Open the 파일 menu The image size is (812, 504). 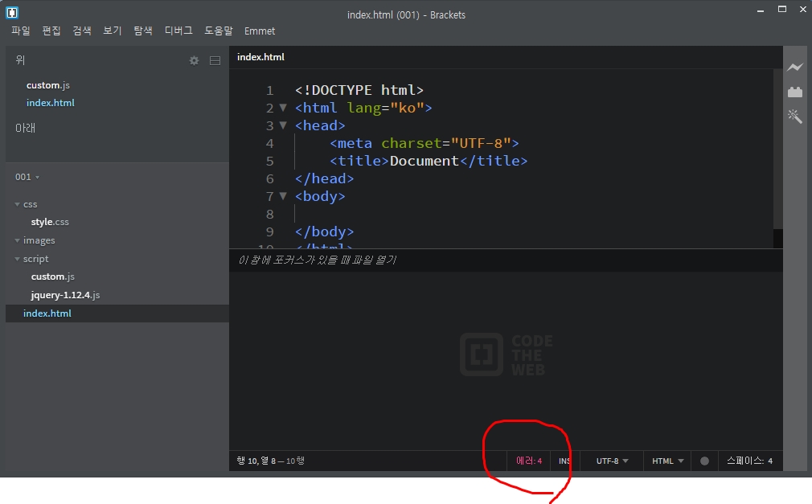[x=21, y=31]
